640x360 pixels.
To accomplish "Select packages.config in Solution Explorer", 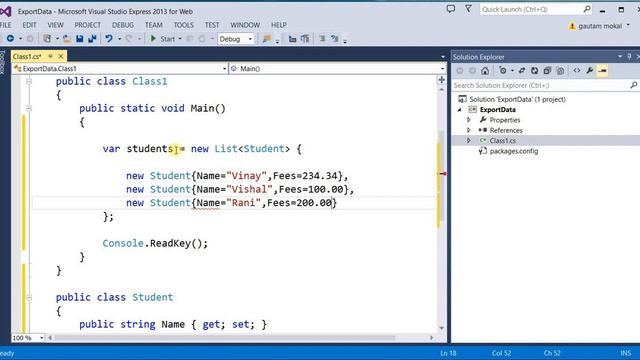I will tap(513, 151).
